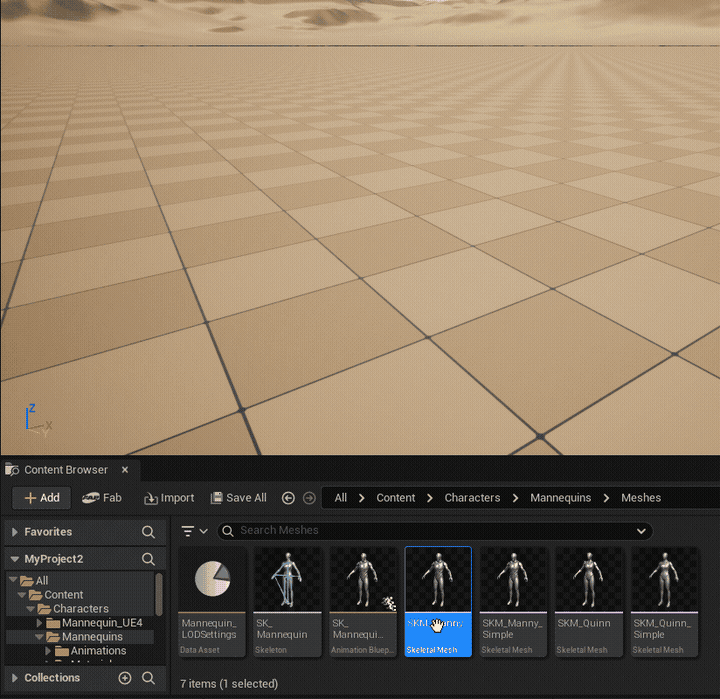Search within the Favorites section
Image resolution: width=720 pixels, height=699 pixels.
pos(148,532)
